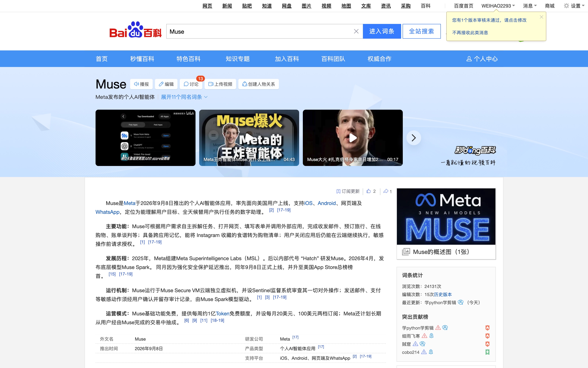Click the 上传视频 upload video button

click(220, 84)
